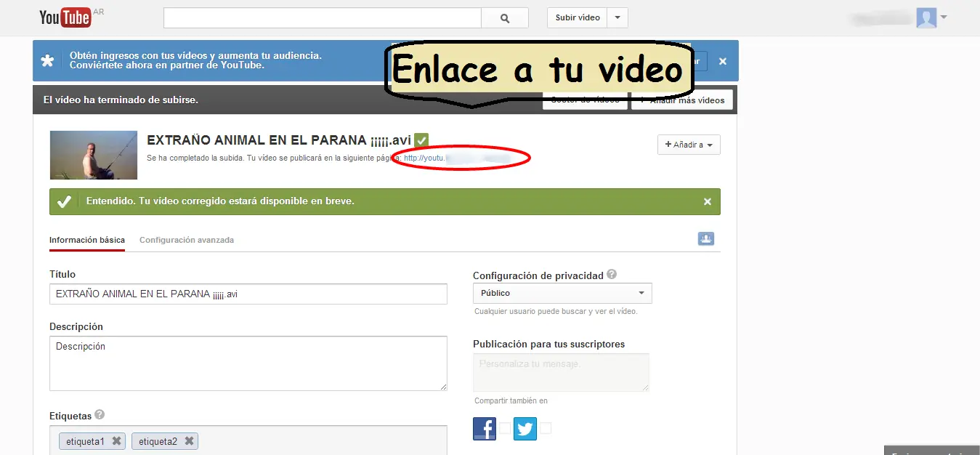Click the checkmark icon in the green notification

coord(65,201)
